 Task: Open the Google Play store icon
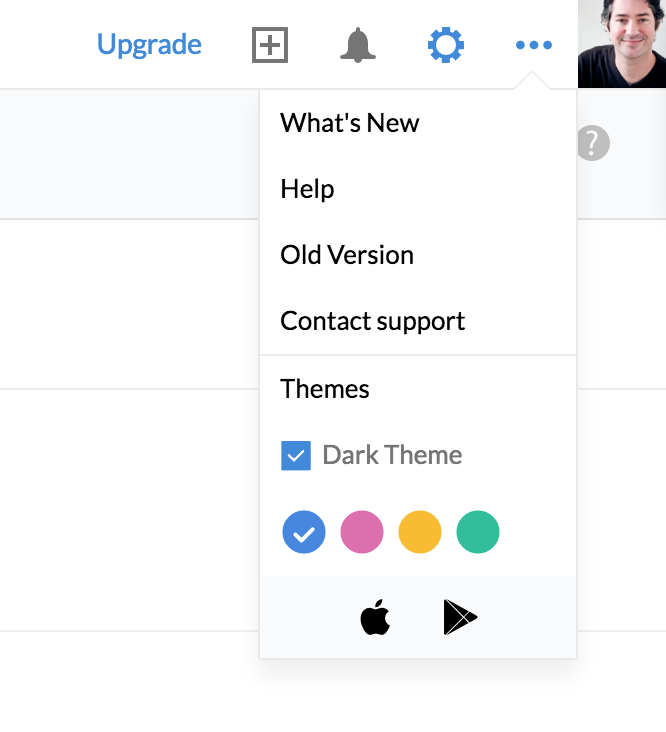click(x=460, y=619)
